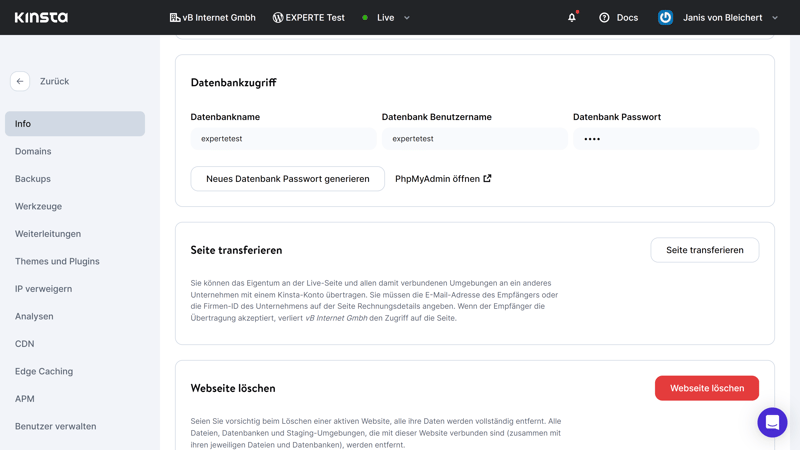Click the WordPress icon beside EXPERTE Test
The height and width of the screenshot is (450, 800).
click(278, 17)
